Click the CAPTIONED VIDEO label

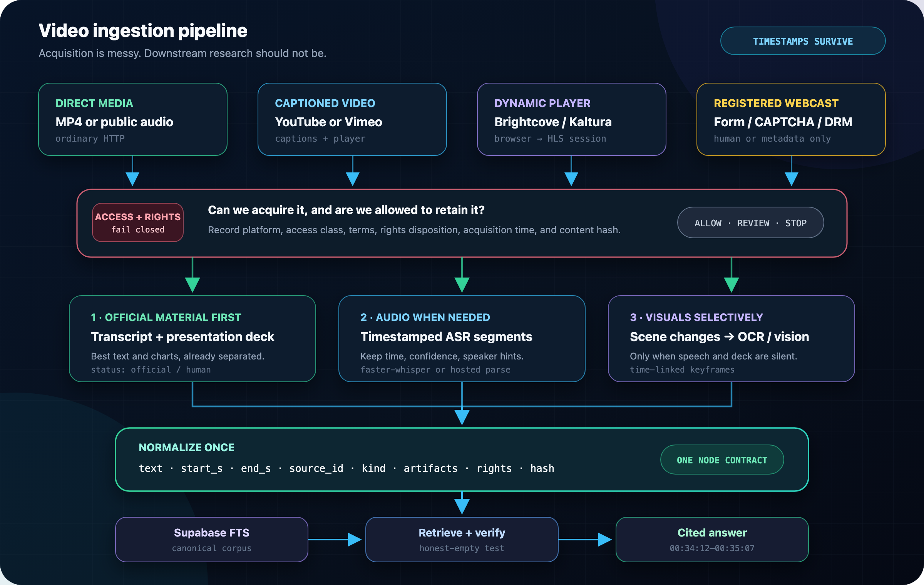(x=325, y=103)
